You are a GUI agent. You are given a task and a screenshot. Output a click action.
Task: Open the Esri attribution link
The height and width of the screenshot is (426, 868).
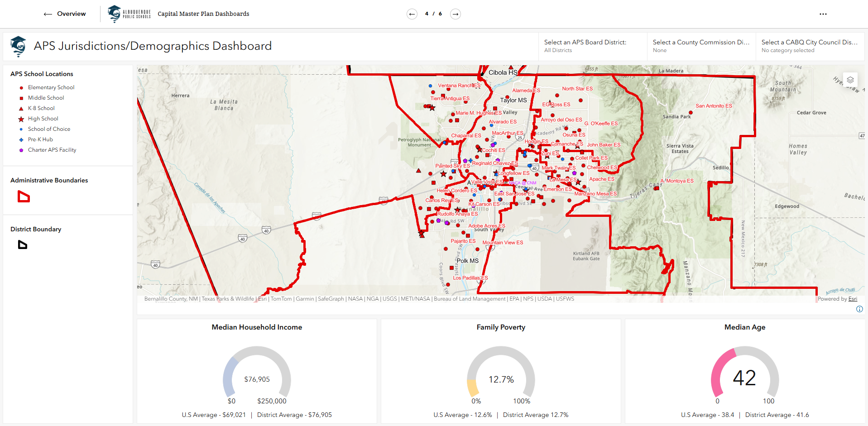click(x=853, y=299)
